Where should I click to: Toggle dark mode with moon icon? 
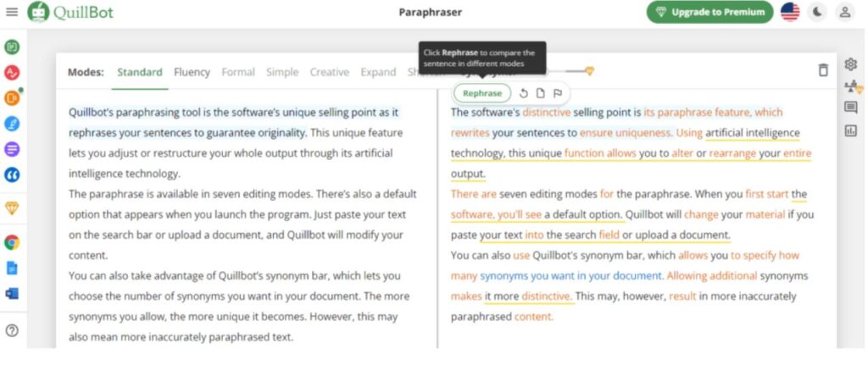(818, 12)
